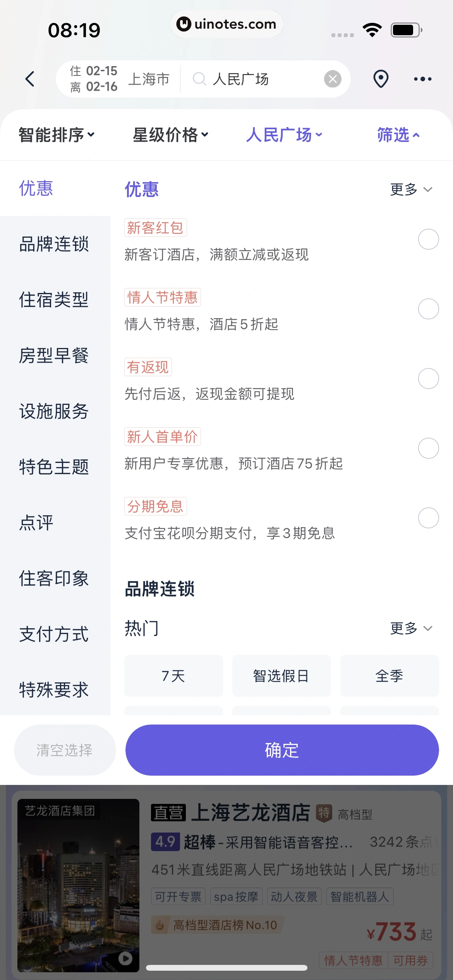This screenshot has height=980, width=453.
Task: Tap the 特 badge beside hotel name
Action: pos(324,812)
